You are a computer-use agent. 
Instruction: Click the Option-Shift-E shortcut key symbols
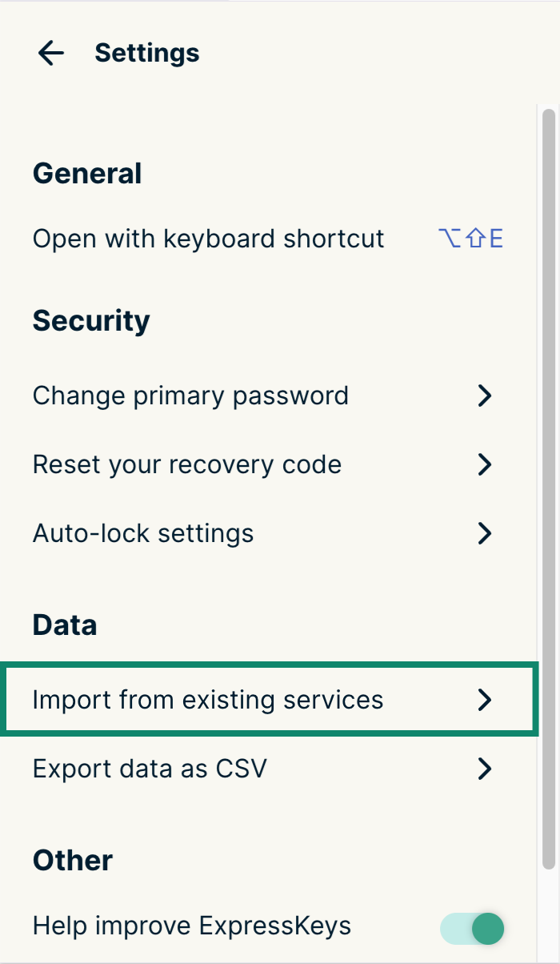(x=470, y=239)
